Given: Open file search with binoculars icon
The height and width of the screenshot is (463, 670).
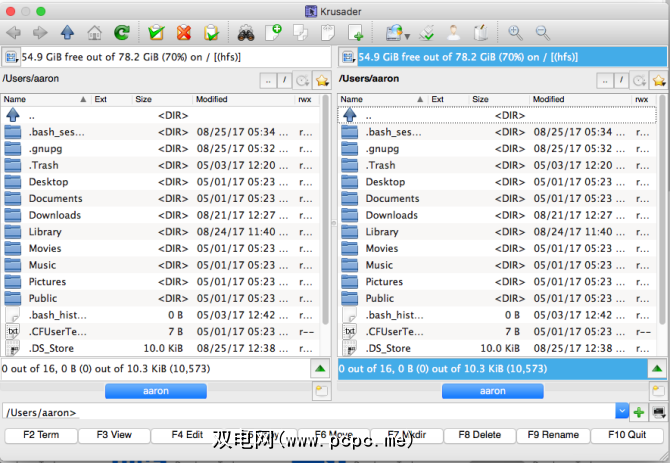Looking at the screenshot, I should [x=246, y=33].
